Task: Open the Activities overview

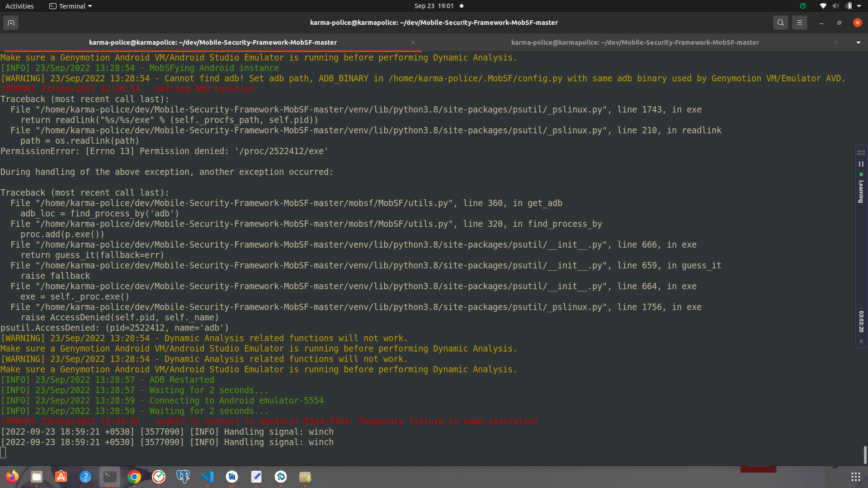Action: click(x=19, y=6)
